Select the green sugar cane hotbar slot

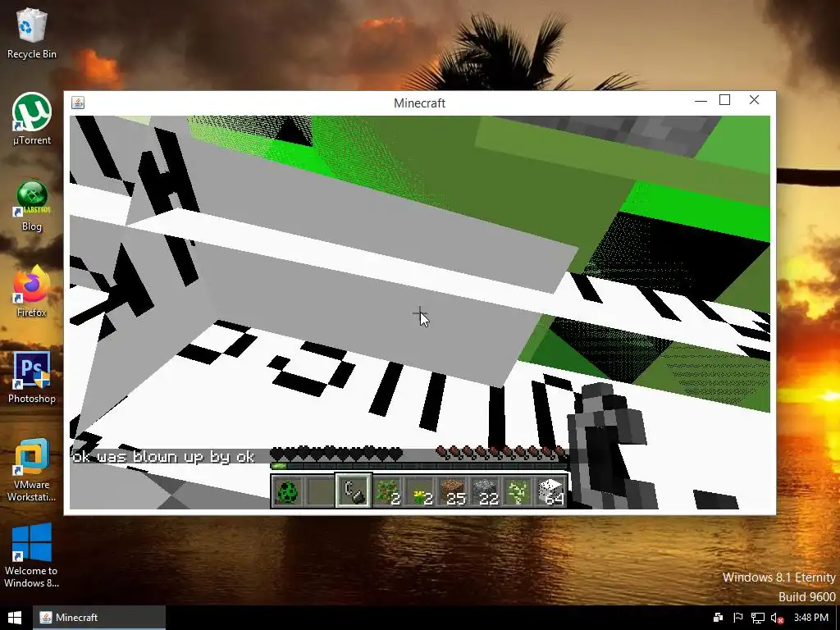coord(518,491)
